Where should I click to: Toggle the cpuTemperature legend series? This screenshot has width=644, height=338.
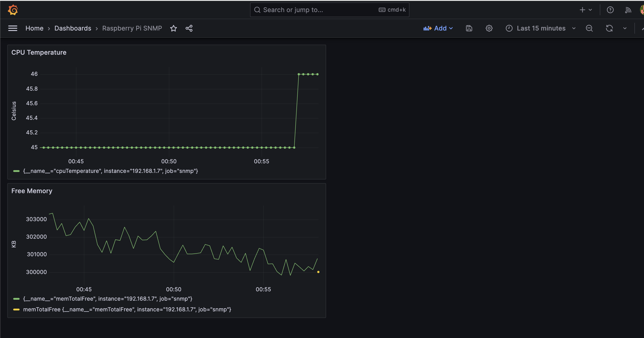(110, 171)
